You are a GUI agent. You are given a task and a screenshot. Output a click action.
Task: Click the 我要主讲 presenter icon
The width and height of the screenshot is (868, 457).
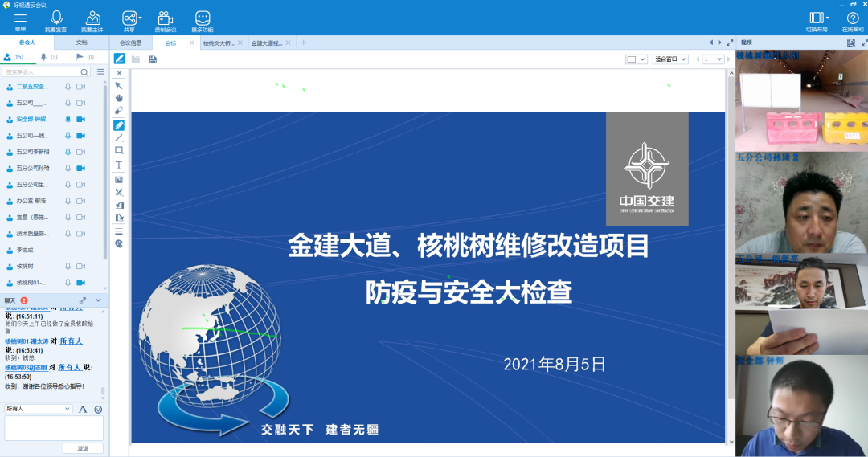point(92,18)
